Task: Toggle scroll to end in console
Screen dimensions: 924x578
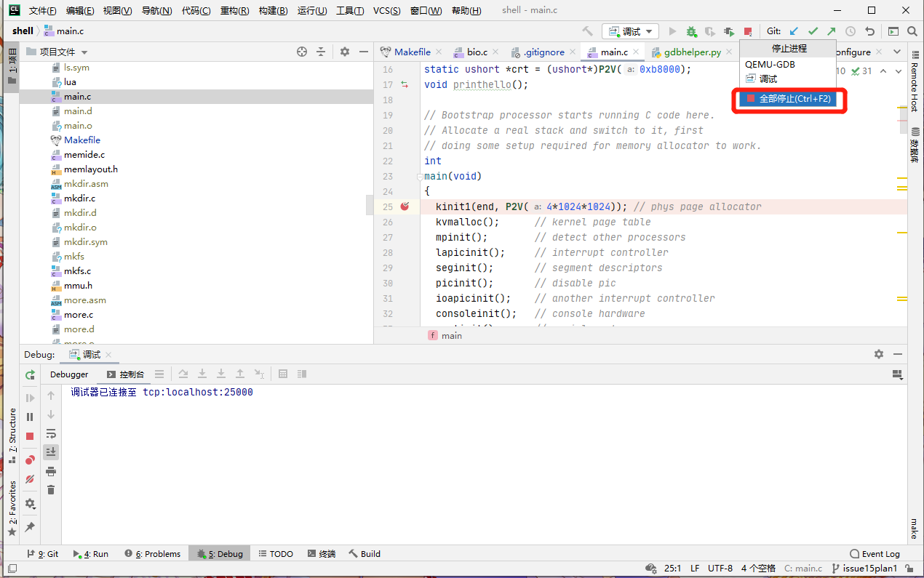Action: pyautogui.click(x=51, y=451)
